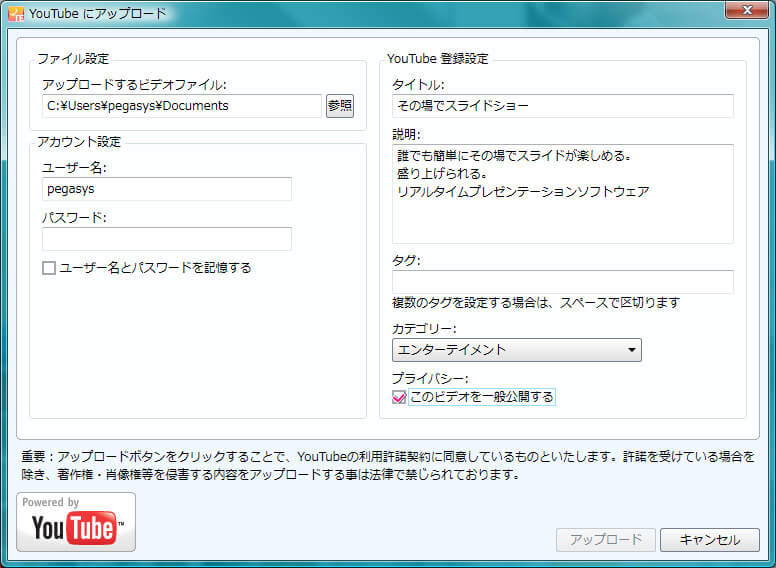Open the カテゴリー dropdown arrow
Screen dimensions: 776x568
[x=631, y=350]
